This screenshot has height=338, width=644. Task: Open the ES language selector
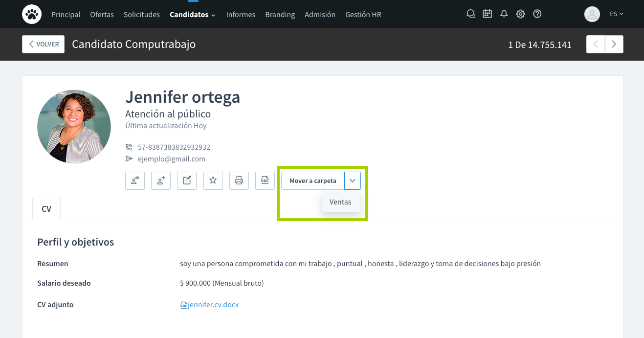[616, 14]
